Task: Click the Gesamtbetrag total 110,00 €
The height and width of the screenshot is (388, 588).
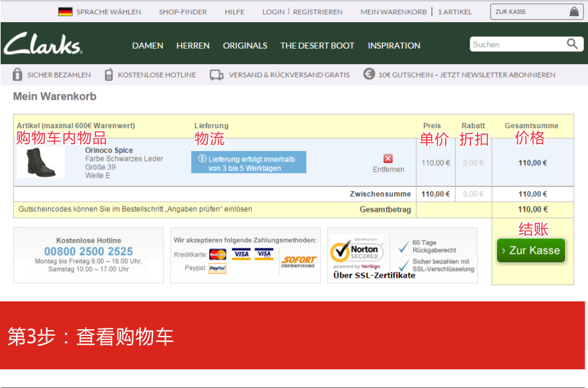Action: click(533, 210)
